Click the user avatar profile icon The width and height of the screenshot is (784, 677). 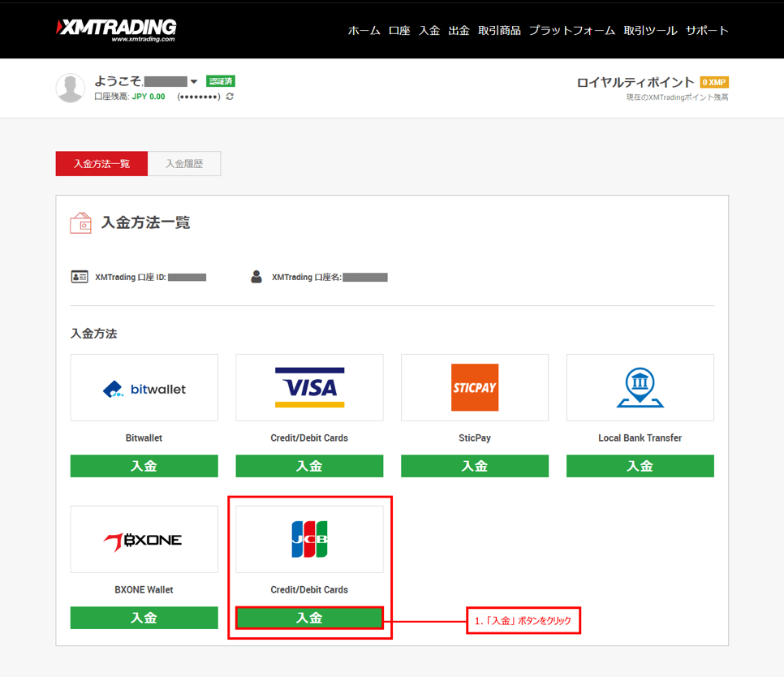point(71,88)
